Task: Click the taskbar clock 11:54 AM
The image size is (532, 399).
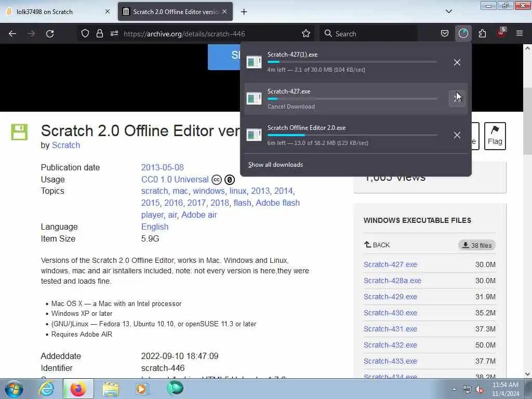Action: click(505, 389)
